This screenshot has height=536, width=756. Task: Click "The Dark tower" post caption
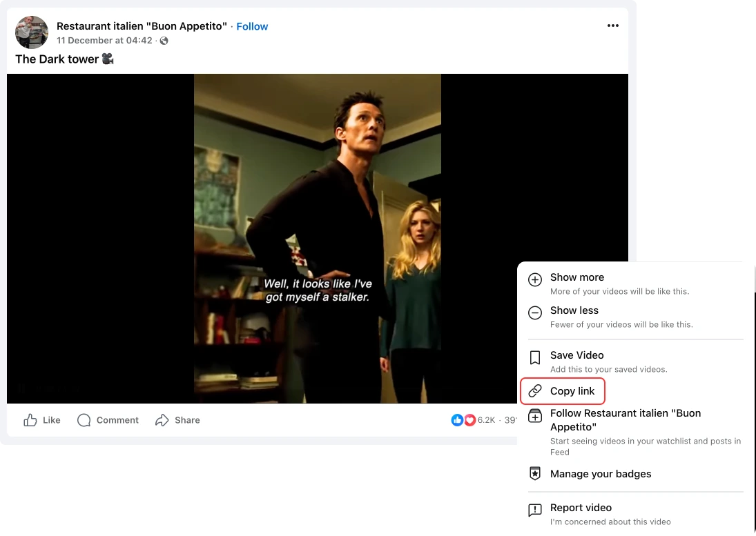(57, 59)
